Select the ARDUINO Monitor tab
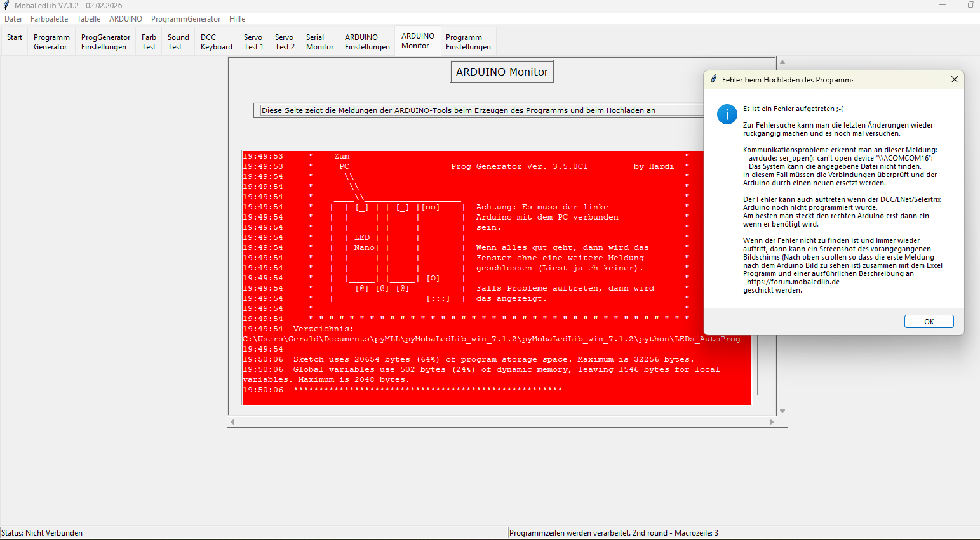The height and width of the screenshot is (540, 980). click(x=417, y=41)
